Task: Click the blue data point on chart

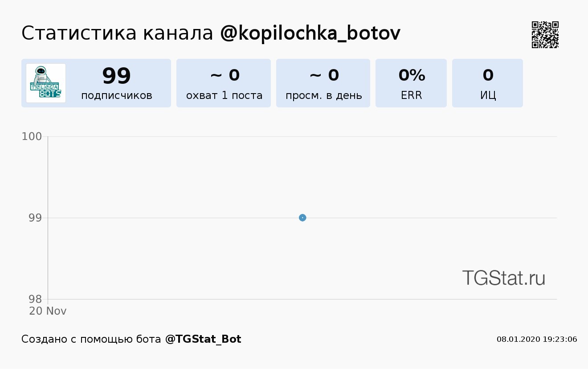Action: click(302, 217)
